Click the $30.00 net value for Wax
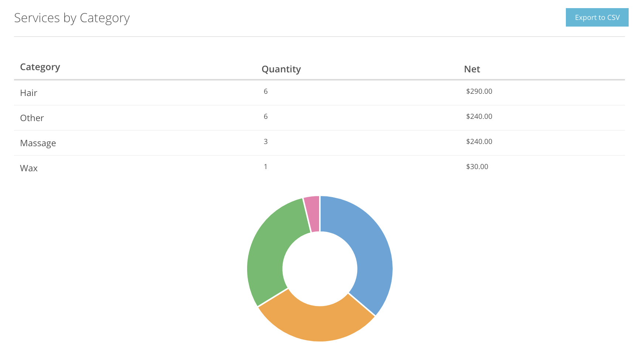The width and height of the screenshot is (639, 364). [477, 166]
